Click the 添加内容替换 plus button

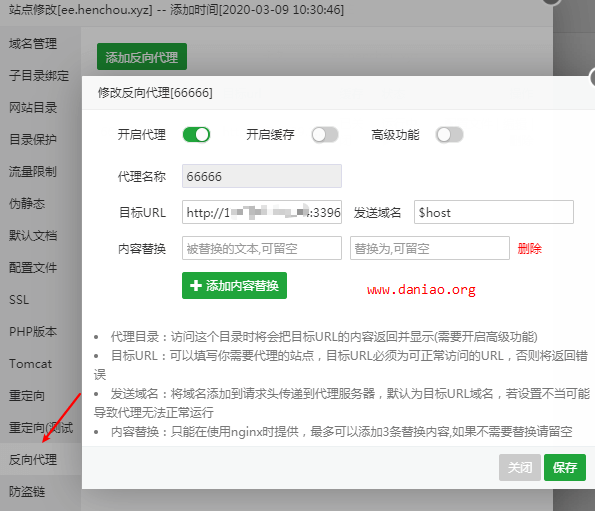pos(234,285)
